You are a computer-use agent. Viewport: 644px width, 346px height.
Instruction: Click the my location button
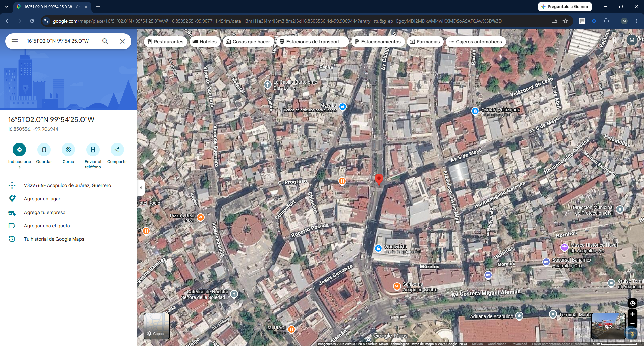(x=632, y=303)
